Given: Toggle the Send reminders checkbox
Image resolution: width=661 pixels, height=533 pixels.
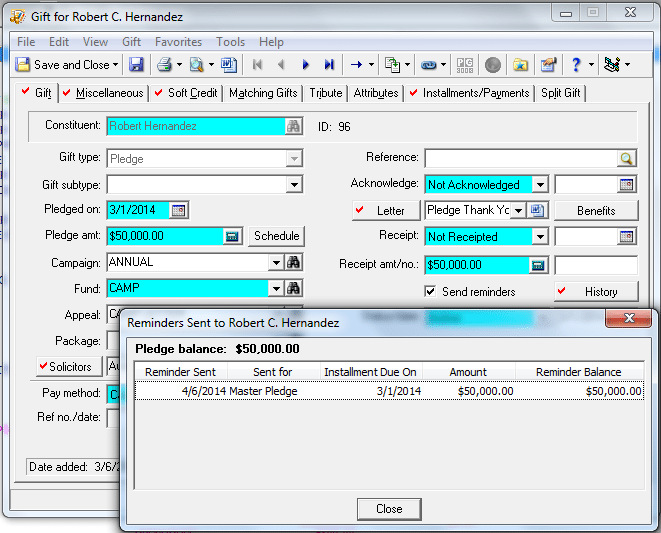Looking at the screenshot, I should click(430, 291).
